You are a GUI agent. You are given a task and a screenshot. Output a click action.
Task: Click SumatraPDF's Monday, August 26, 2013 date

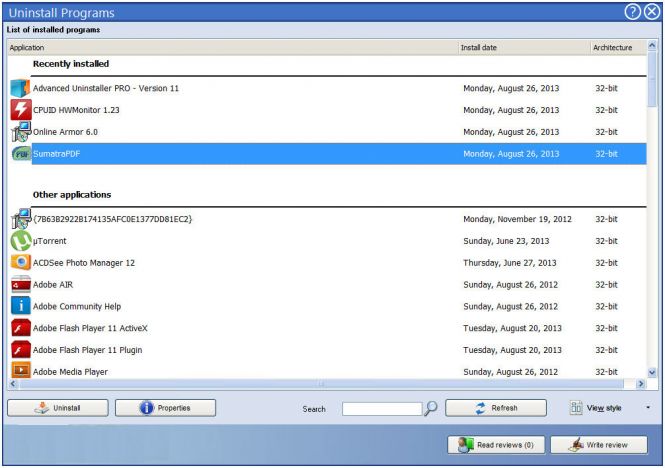coord(511,154)
